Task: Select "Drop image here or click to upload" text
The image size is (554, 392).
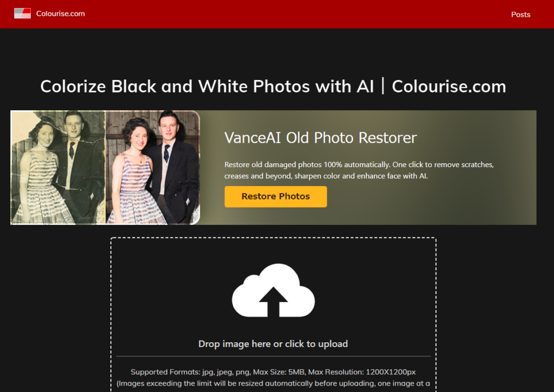Action: 273,344
